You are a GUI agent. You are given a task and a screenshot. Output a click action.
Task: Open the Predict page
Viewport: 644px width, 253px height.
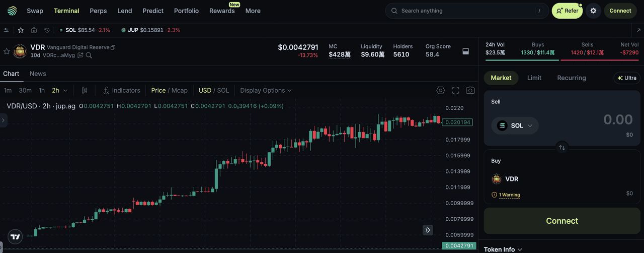click(153, 11)
